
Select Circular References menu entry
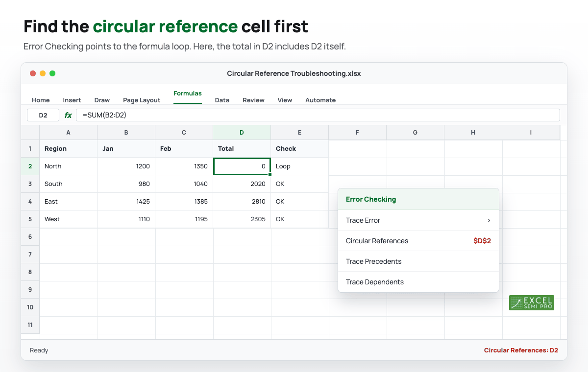tap(418, 241)
